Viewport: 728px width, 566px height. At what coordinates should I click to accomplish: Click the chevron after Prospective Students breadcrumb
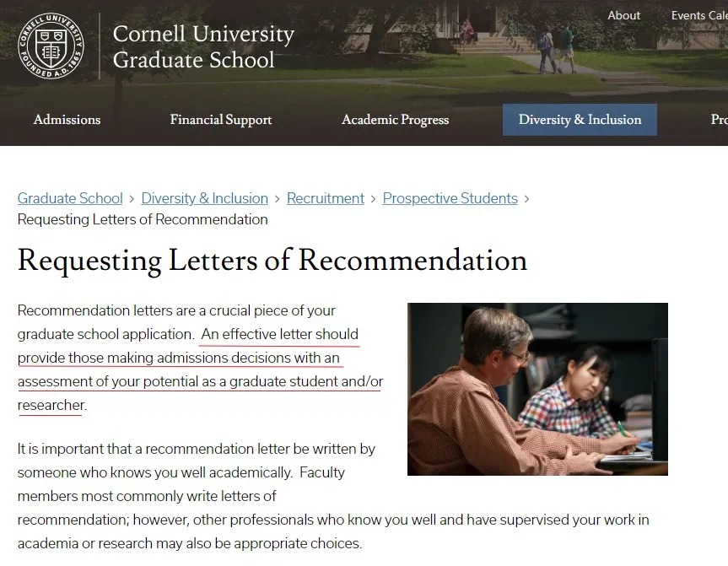point(526,199)
